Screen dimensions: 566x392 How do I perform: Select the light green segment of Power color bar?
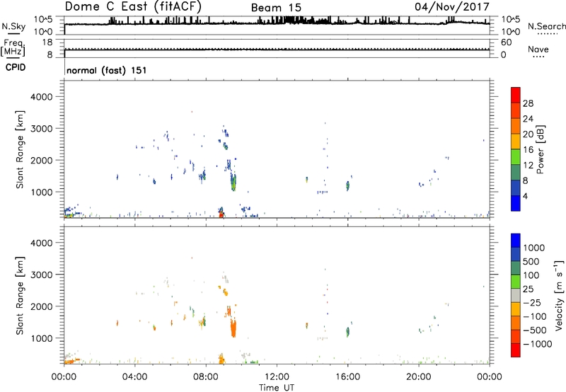point(516,156)
